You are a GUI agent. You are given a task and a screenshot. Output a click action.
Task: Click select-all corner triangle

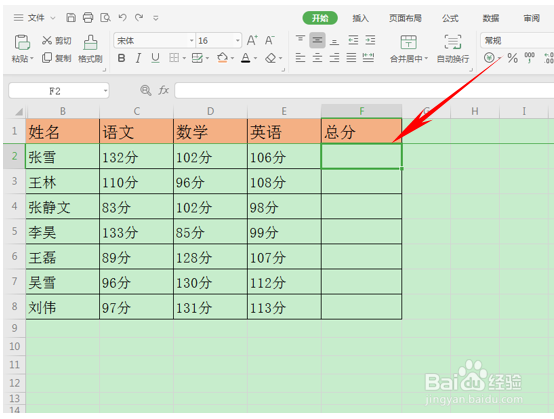coord(19,112)
